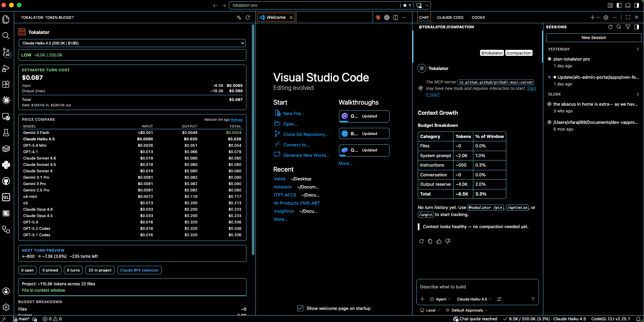Click Start it now MCP server link
Viewport: 644px width, 322px height.
click(x=481, y=92)
